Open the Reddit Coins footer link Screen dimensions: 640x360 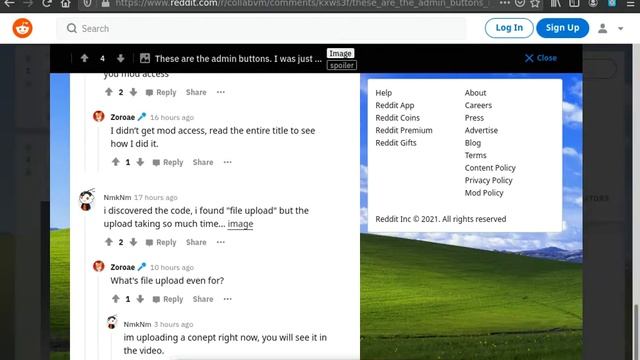pyautogui.click(x=398, y=118)
